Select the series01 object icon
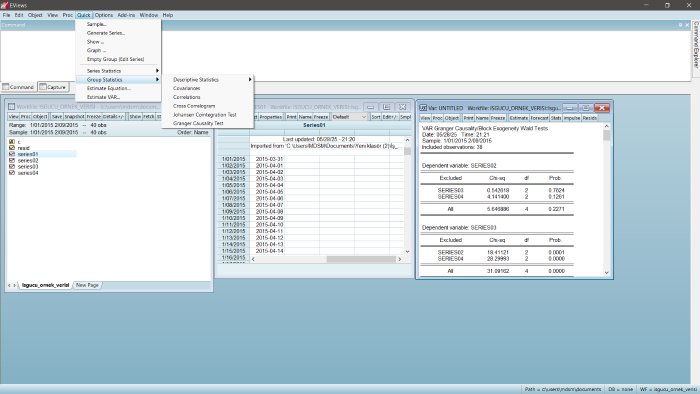Viewport: 700px width, 394px height. [12, 154]
